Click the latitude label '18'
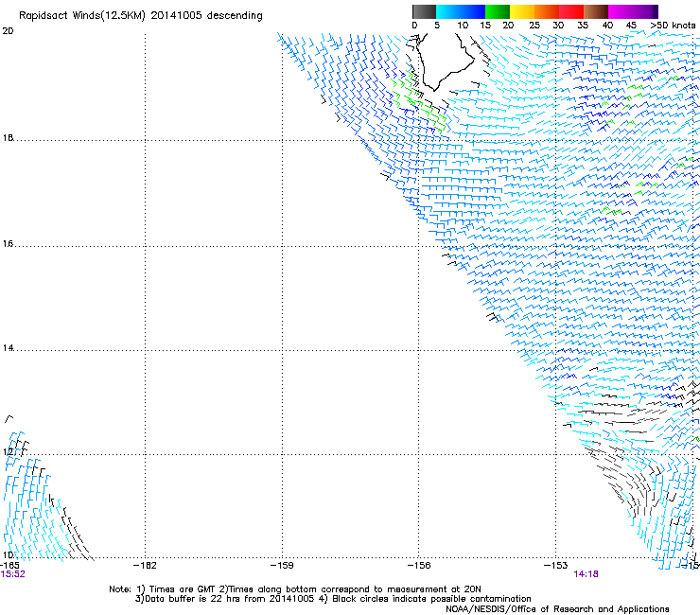 pyautogui.click(x=8, y=137)
